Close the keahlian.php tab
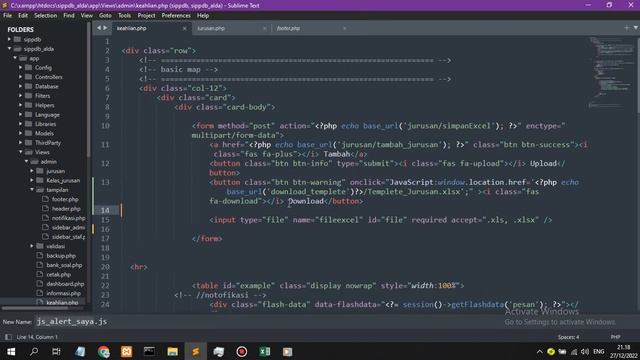The image size is (640, 360). coord(184,29)
